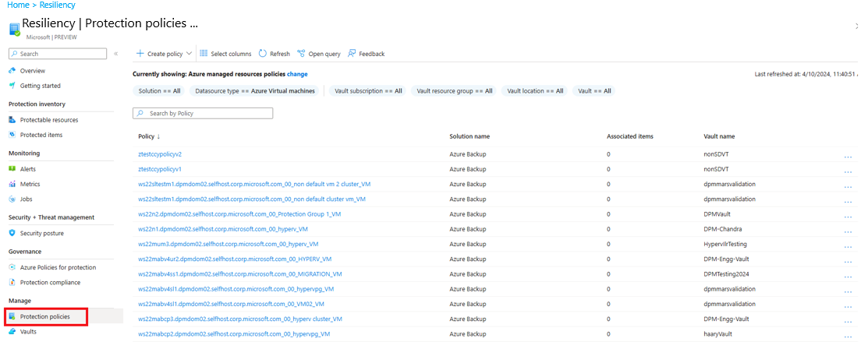The width and height of the screenshot is (868, 342).
Task: Open the Alerts monitoring page
Action: pos(27,169)
